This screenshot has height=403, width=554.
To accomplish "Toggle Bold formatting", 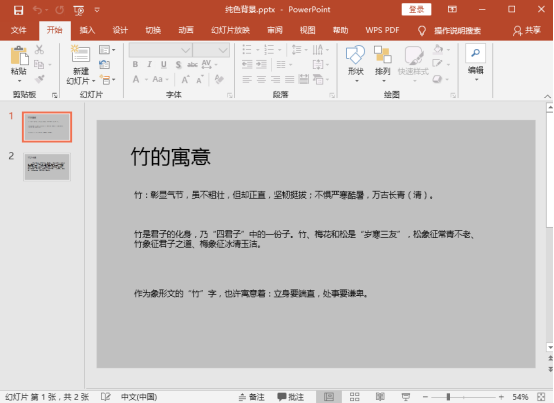I will (x=135, y=64).
